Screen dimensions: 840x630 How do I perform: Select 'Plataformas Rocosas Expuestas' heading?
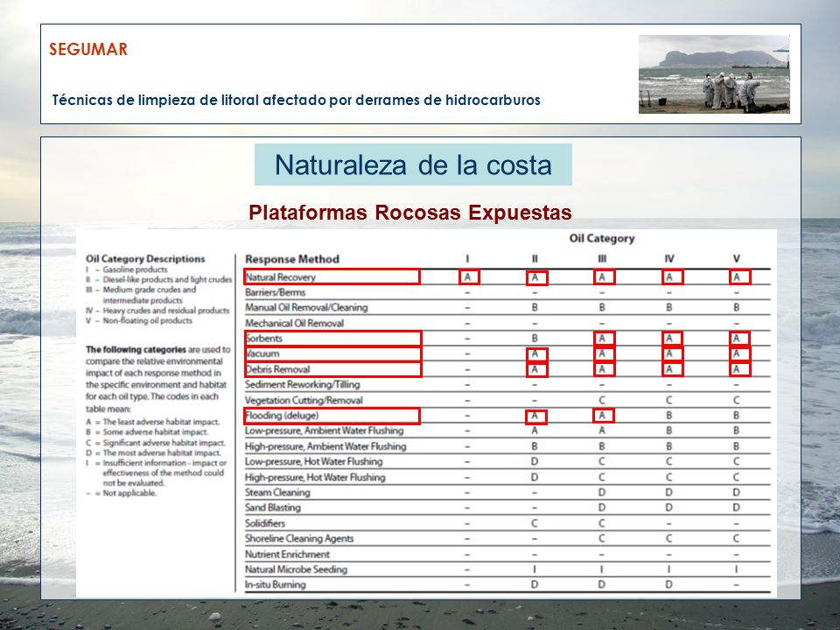tap(410, 212)
